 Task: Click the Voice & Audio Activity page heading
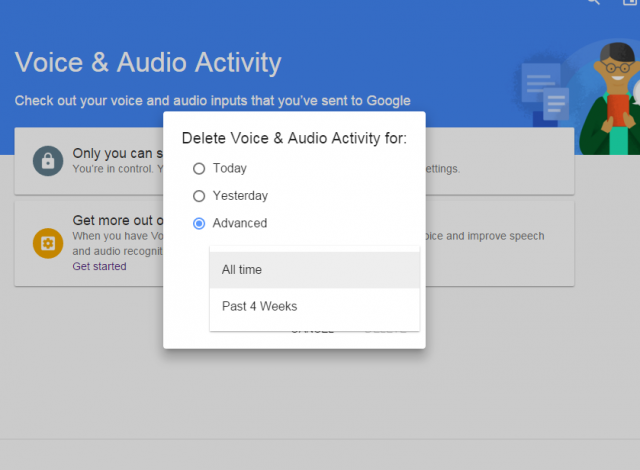(148, 62)
